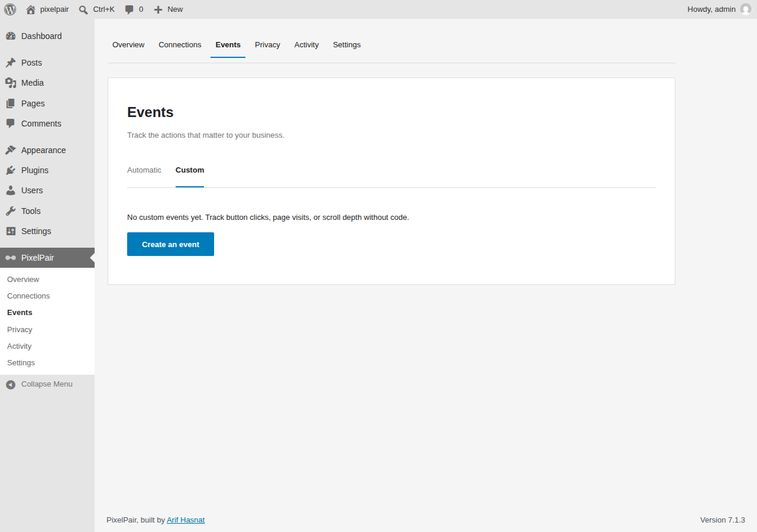
Task: Click the PixelPair plugin menu icon
Action: [x=11, y=258]
